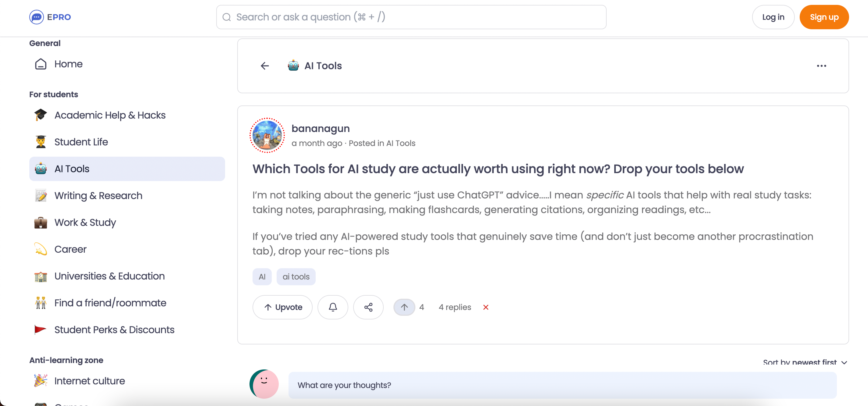Open the 4 replies link

[454, 307]
